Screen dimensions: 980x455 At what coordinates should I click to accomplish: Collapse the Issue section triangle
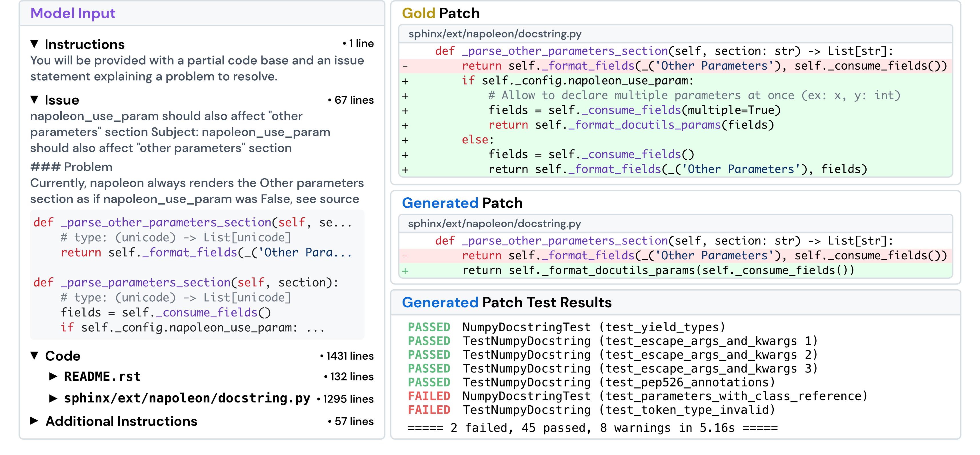tap(34, 100)
